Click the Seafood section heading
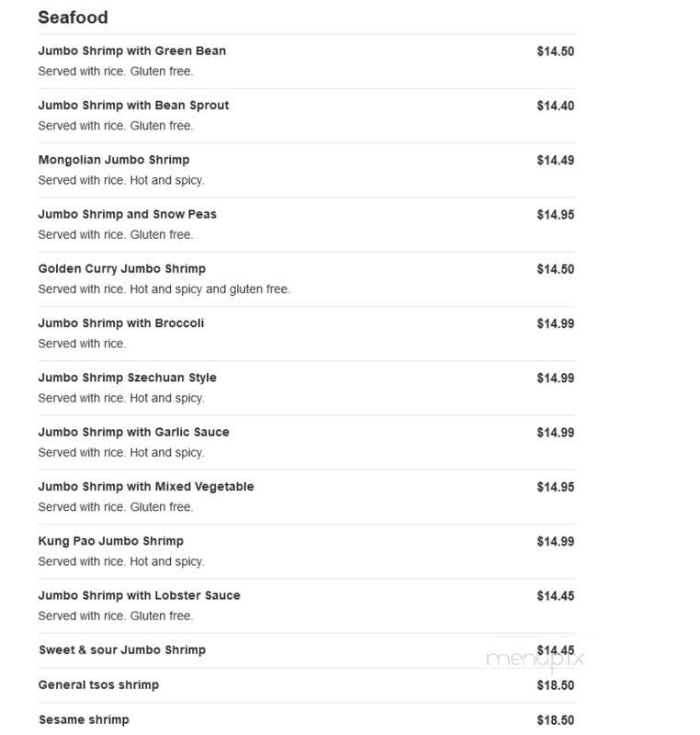This screenshot has width=700, height=735. coord(73,17)
